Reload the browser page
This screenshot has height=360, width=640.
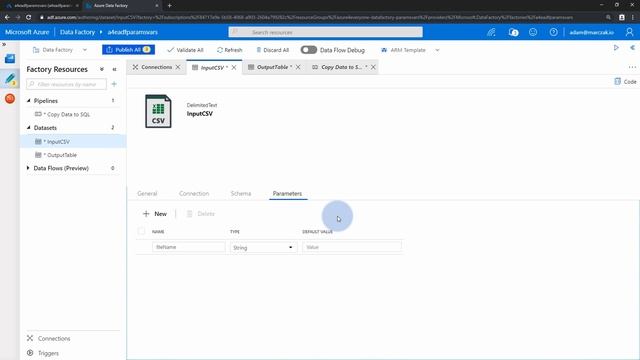click(29, 18)
